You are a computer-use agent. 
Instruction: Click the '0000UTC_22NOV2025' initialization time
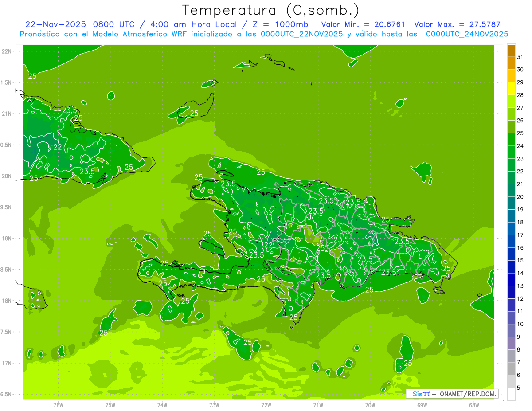[302, 34]
